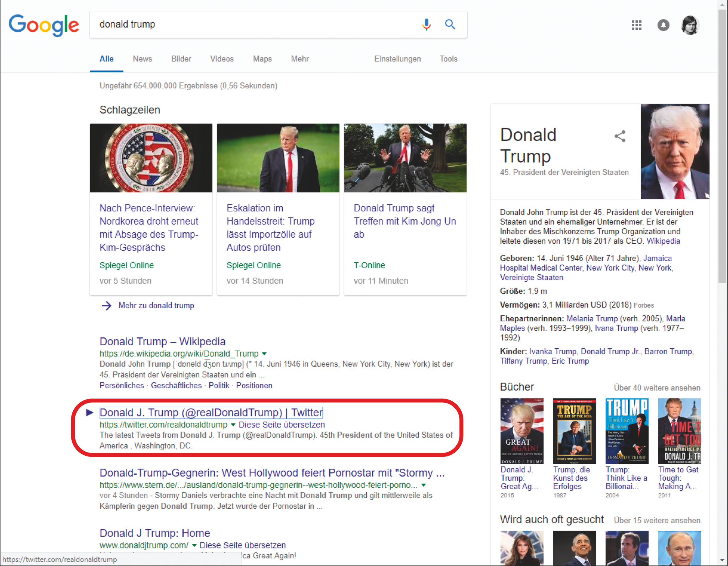The width and height of the screenshot is (728, 566).
Task: Click the share icon beside Donald Trump
Action: tap(620, 136)
